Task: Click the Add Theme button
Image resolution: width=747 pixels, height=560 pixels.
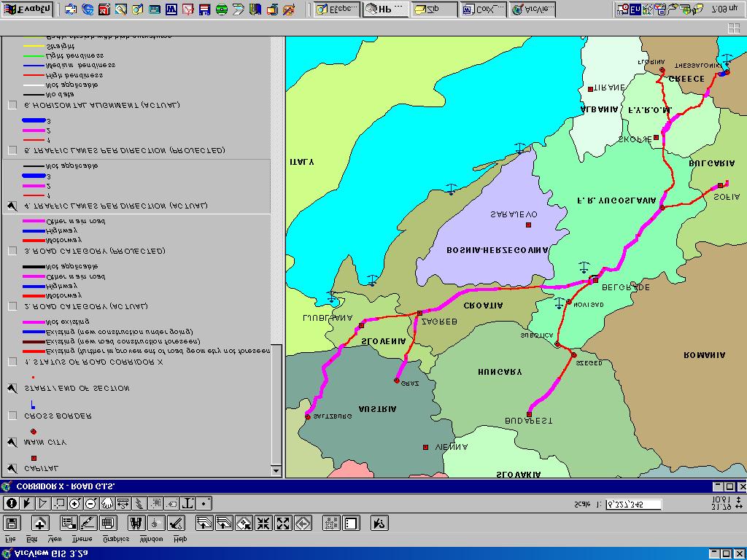Action: click(x=40, y=524)
